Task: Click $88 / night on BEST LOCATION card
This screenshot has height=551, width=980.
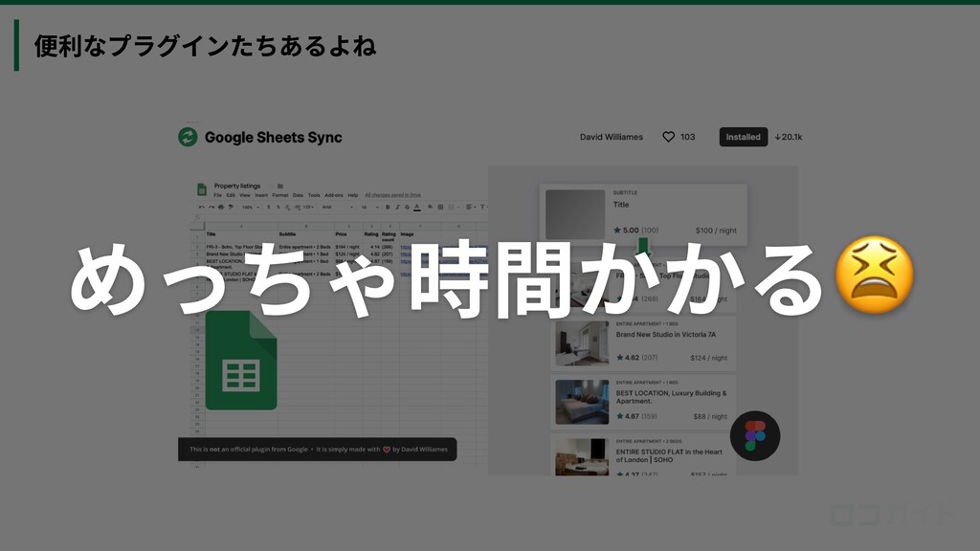Action: tap(710, 416)
